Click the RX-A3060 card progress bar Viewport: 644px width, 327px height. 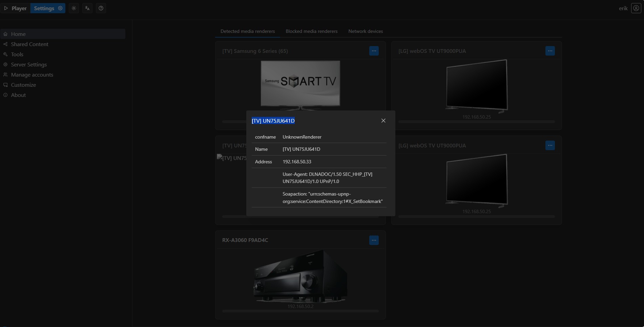pos(300,311)
